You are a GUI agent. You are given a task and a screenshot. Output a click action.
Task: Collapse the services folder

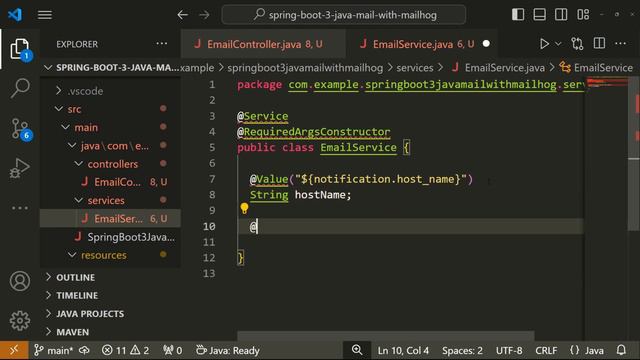110,200
